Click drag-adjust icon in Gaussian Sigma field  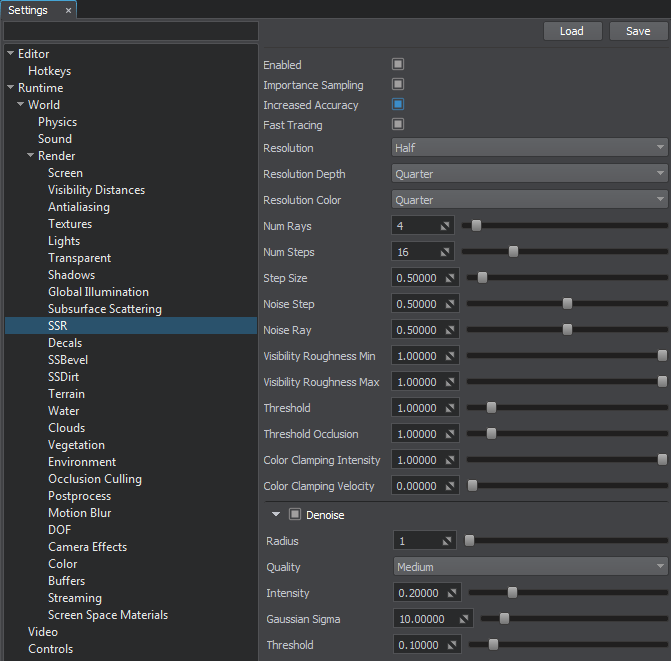pyautogui.click(x=465, y=619)
